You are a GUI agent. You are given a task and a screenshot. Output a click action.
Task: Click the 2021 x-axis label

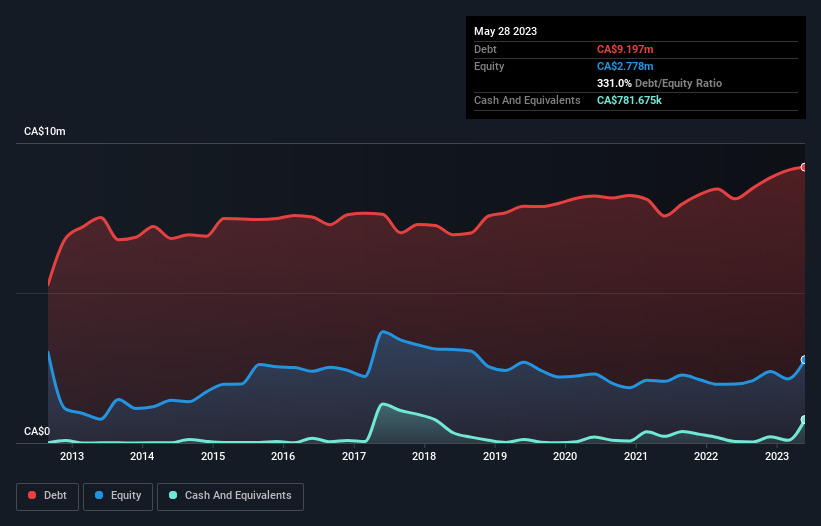[x=636, y=456]
